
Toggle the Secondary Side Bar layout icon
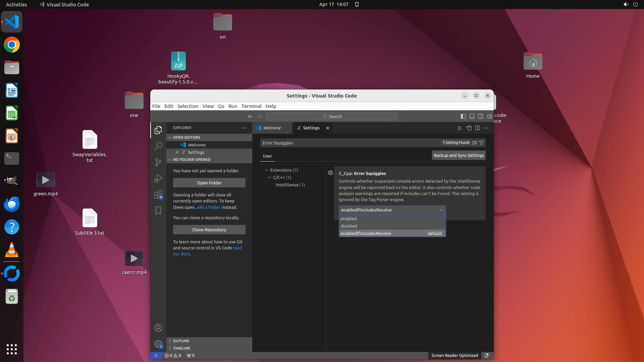pyautogui.click(x=480, y=116)
